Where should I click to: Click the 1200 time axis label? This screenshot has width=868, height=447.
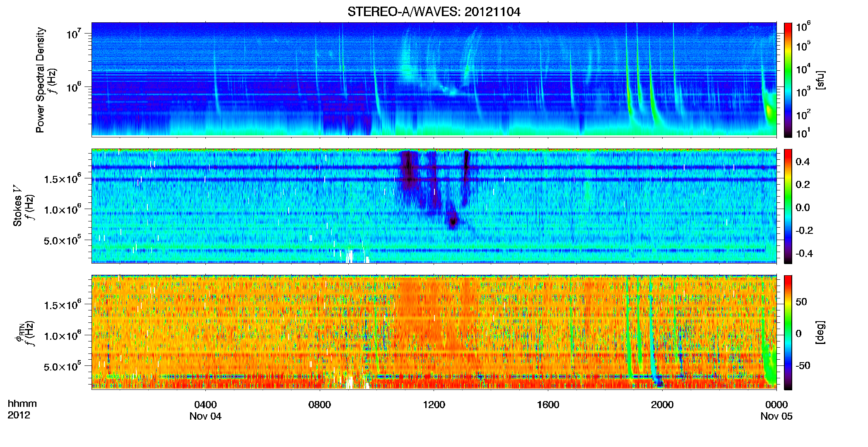click(434, 405)
